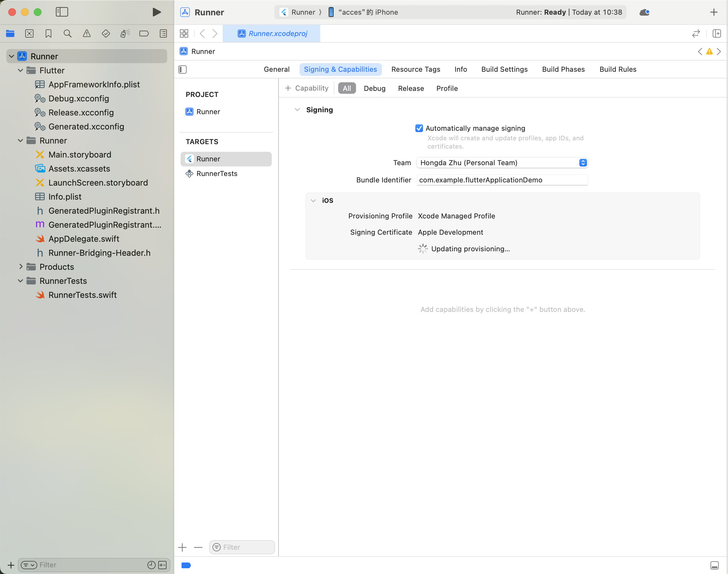Click the plus button in the title bar
The height and width of the screenshot is (574, 728).
tap(714, 12)
